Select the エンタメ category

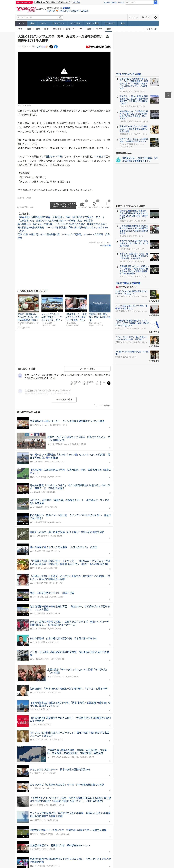57,29
